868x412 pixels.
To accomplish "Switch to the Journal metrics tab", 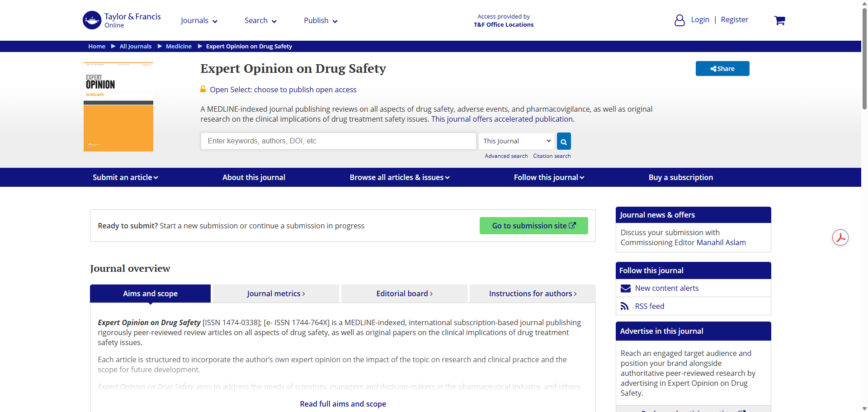I will click(276, 294).
